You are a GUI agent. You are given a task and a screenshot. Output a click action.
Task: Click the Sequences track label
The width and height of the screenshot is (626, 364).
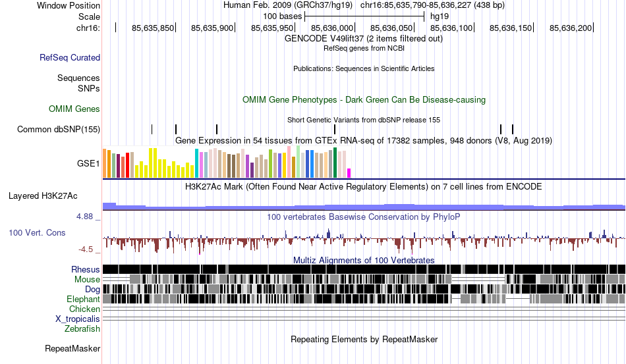tap(78, 78)
